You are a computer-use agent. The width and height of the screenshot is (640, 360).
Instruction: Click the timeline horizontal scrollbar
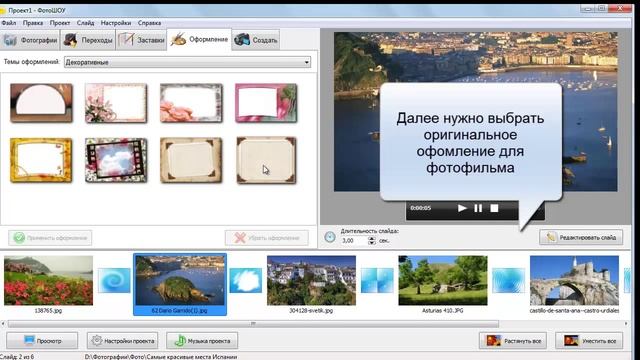coord(253,324)
